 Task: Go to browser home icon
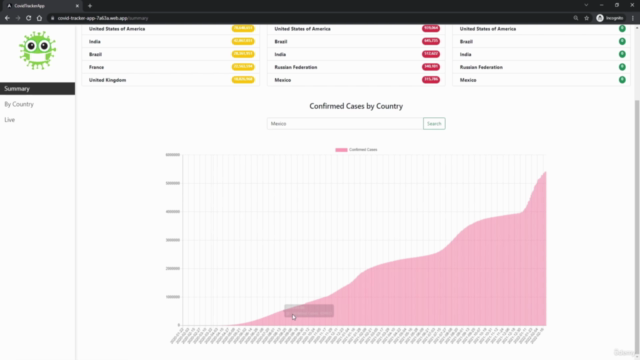tap(39, 18)
